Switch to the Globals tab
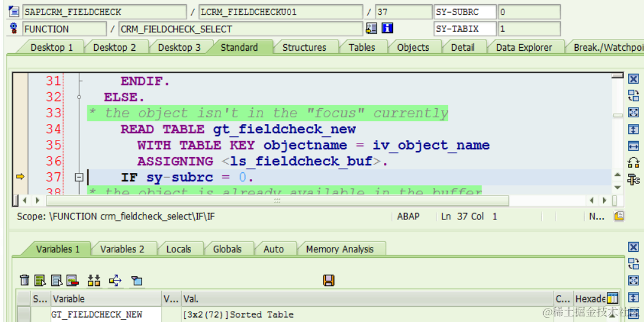 pos(227,249)
